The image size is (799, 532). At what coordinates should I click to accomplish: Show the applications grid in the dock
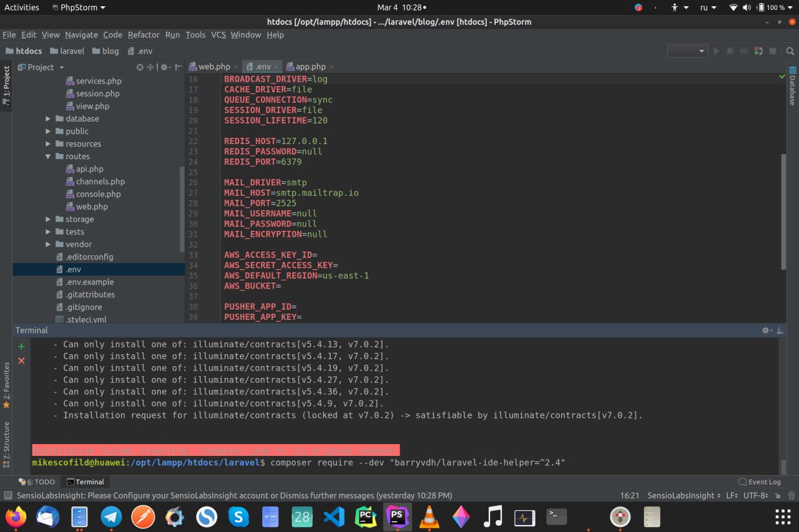coord(783,516)
